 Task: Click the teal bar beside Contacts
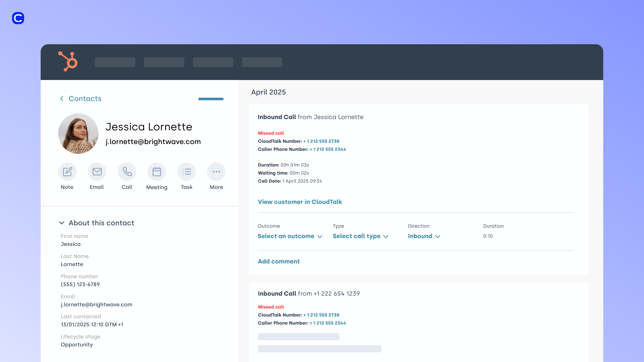coord(211,99)
